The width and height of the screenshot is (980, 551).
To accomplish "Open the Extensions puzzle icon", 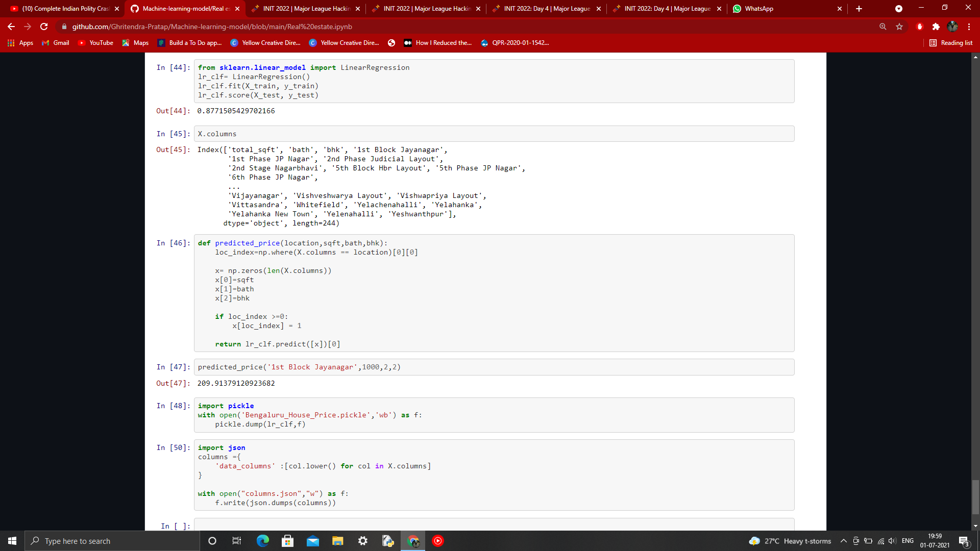I will click(936, 27).
